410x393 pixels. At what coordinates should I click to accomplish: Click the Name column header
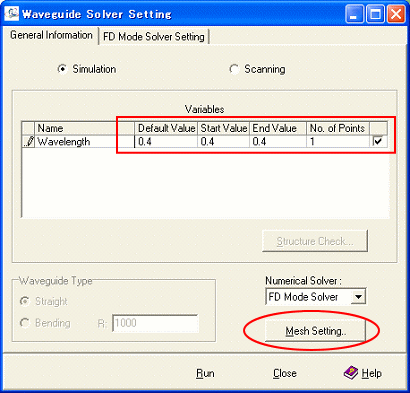[84, 128]
